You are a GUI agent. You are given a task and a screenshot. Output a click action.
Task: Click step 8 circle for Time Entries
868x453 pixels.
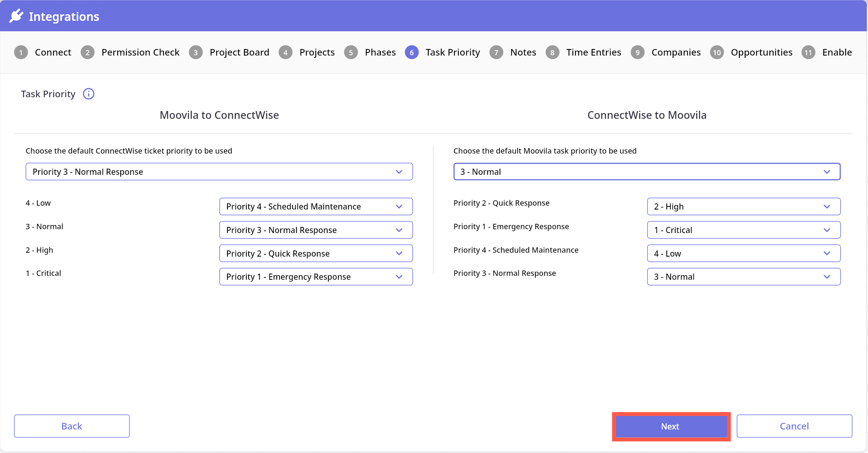(552, 52)
